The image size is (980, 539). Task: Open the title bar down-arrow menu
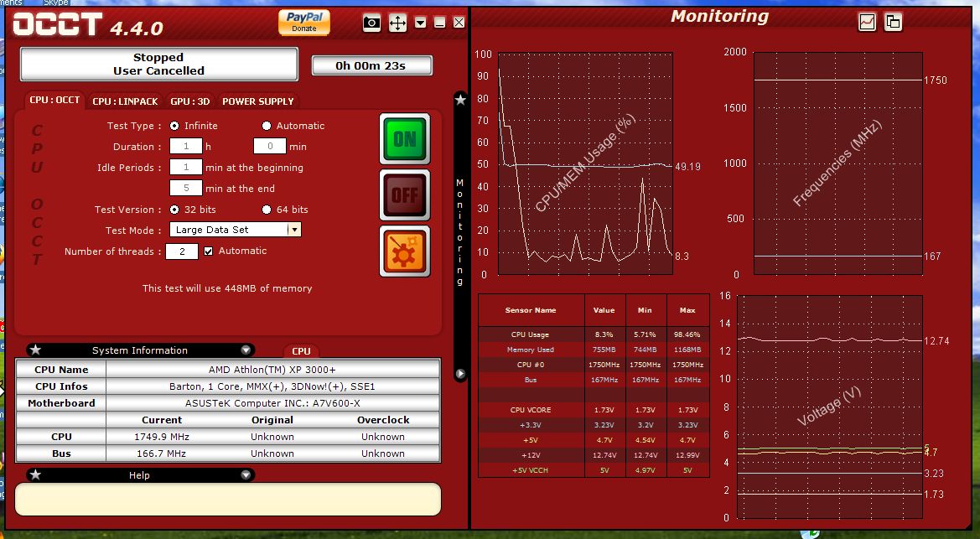point(421,23)
